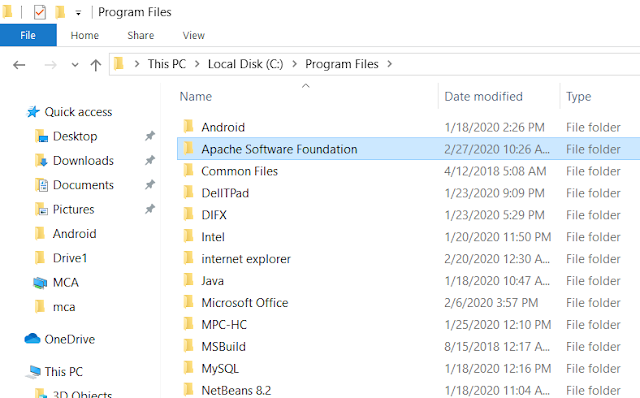Go up one level with Up arrow

[x=96, y=64]
